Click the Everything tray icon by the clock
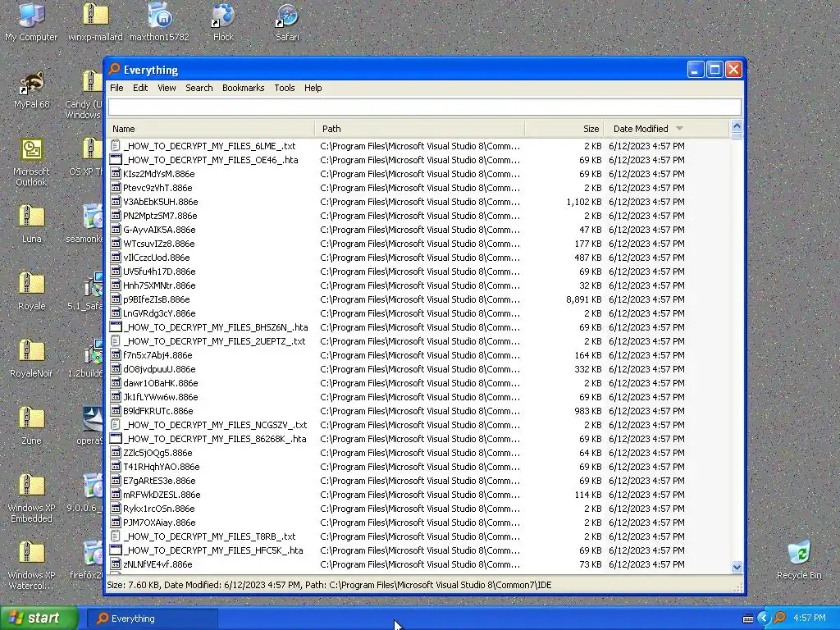 [779, 619]
